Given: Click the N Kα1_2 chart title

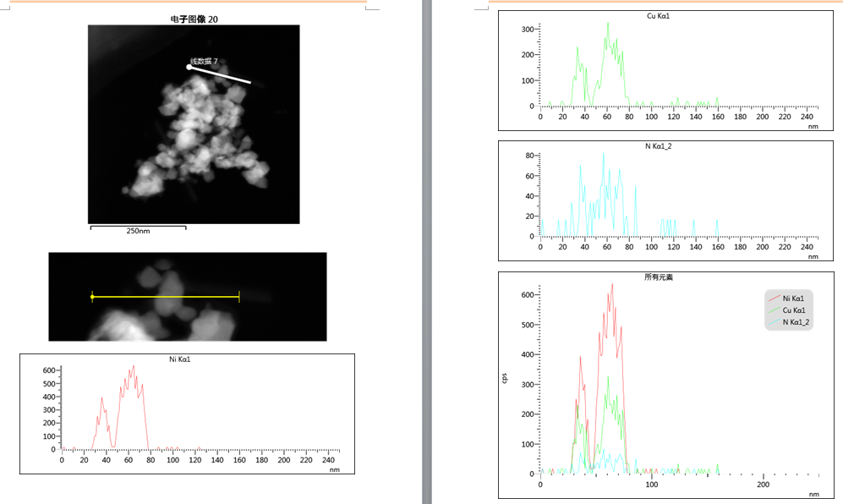Looking at the screenshot, I should [x=659, y=146].
